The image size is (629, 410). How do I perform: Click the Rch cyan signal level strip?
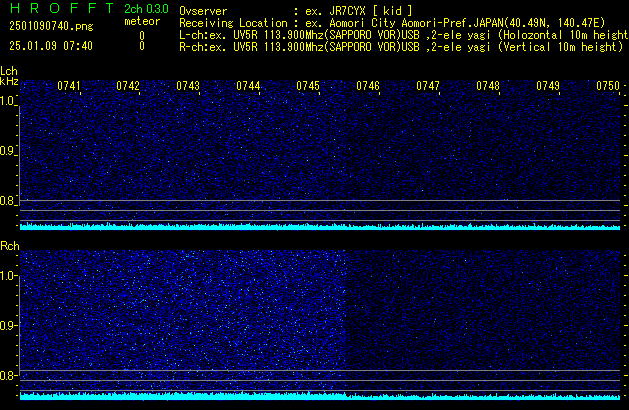(320, 396)
